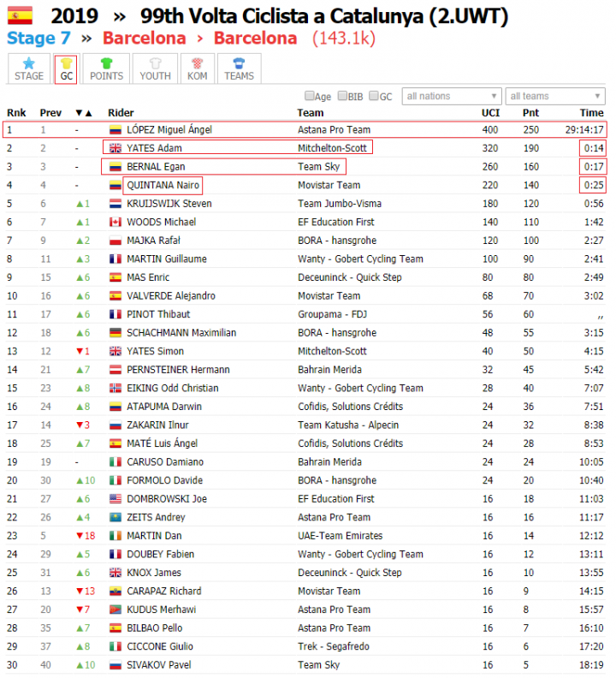Click the USA flag next to DOMBROWSKI Joe
The width and height of the screenshot is (616, 678).
click(x=115, y=499)
